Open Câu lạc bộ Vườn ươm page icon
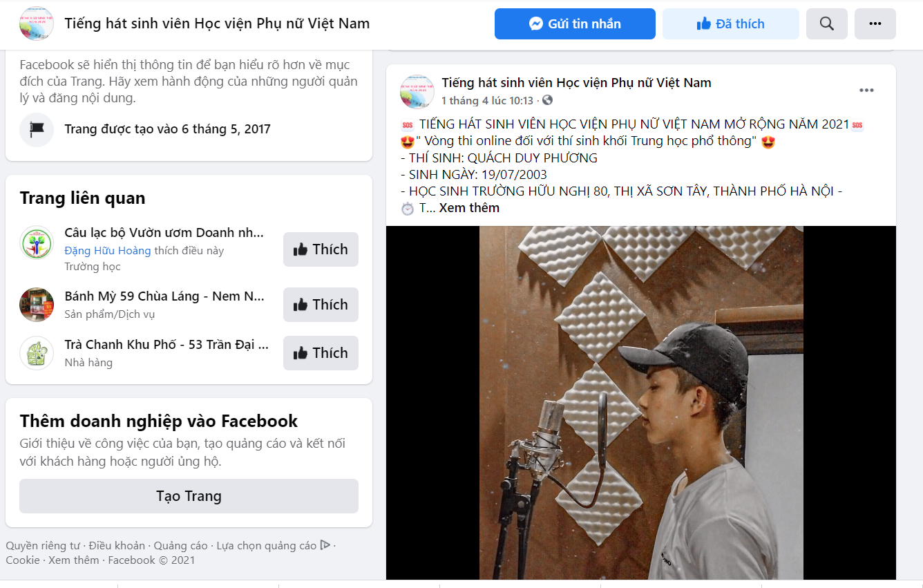The height and width of the screenshot is (588, 923). tap(37, 243)
